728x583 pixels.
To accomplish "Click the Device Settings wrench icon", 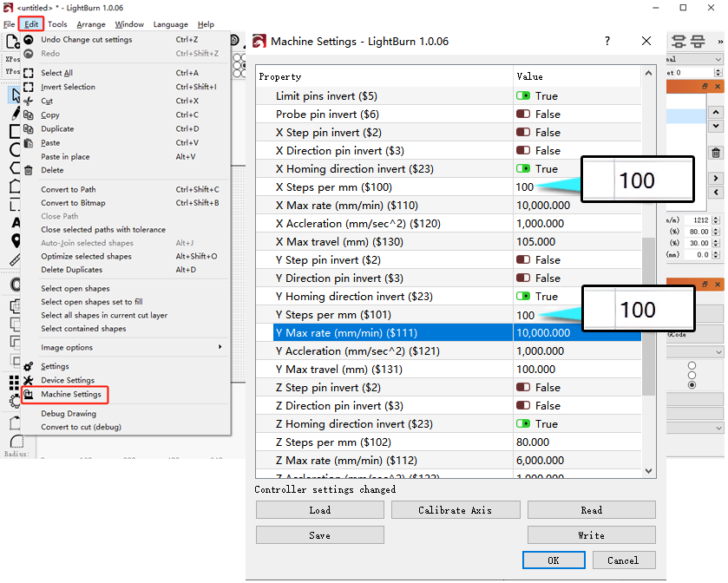I will pos(29,380).
